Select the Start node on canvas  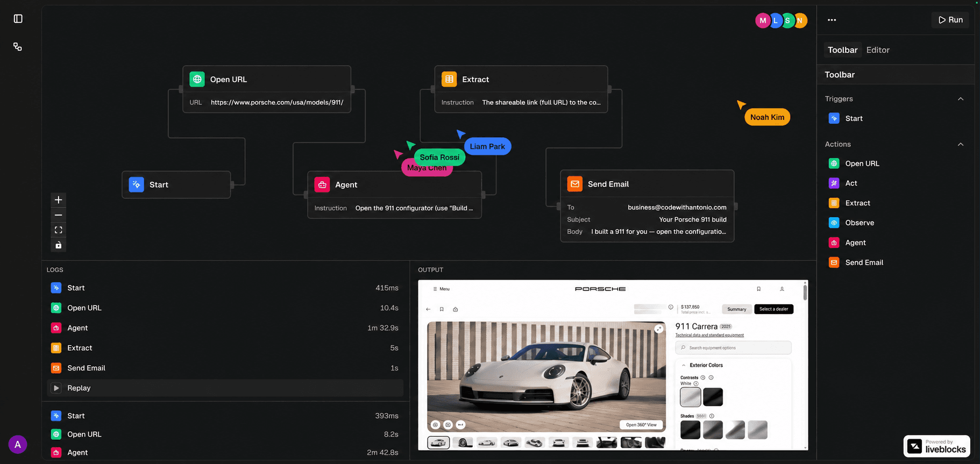coord(176,184)
